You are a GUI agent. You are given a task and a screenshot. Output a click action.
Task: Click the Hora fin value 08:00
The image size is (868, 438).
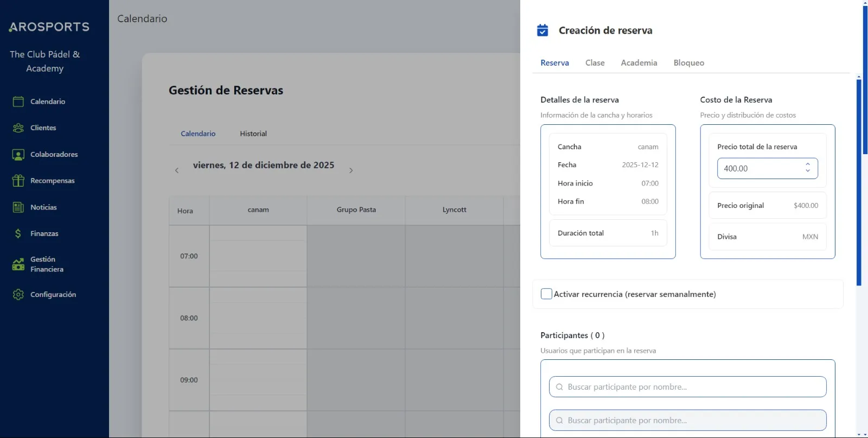[x=650, y=201]
